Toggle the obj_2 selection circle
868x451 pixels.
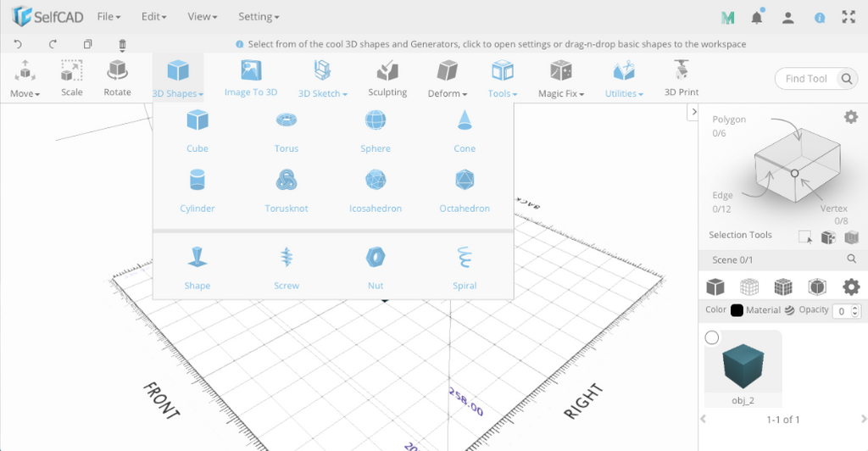(712, 337)
